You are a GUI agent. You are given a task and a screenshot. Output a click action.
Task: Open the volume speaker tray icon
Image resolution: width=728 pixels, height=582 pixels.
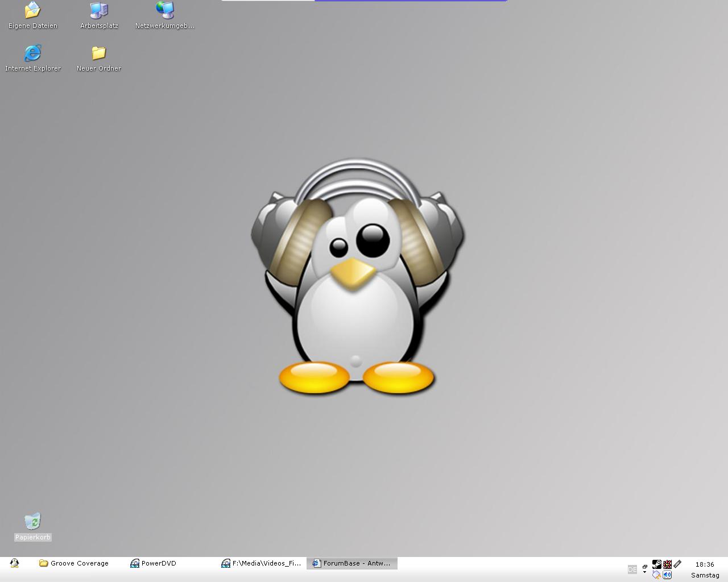click(667, 575)
